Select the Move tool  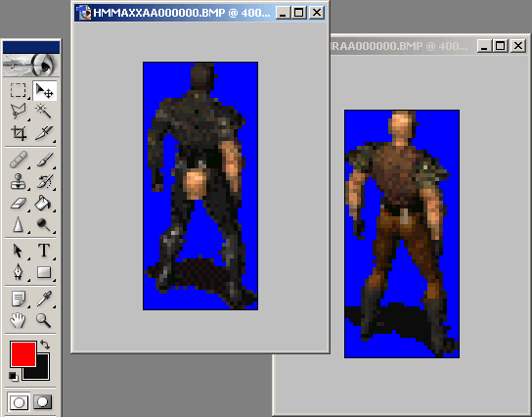[44, 91]
